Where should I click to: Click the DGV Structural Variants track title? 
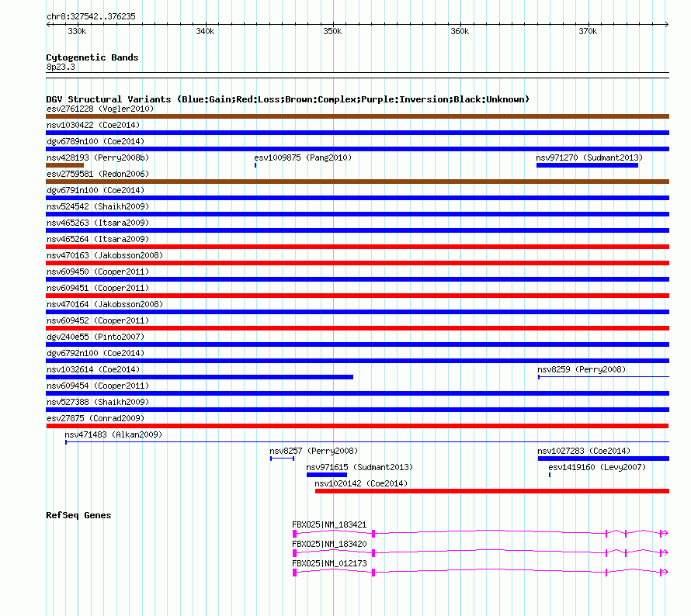click(287, 99)
